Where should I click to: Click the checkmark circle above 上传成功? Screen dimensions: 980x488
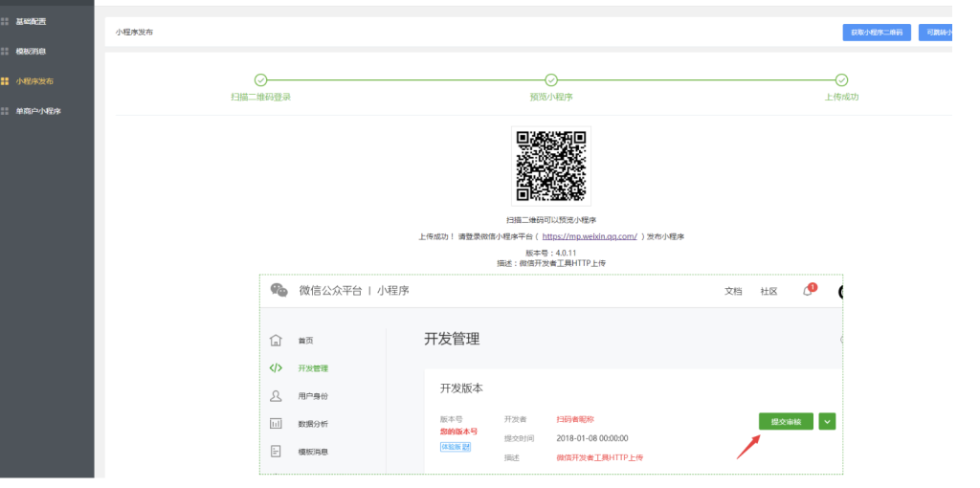[x=842, y=80]
